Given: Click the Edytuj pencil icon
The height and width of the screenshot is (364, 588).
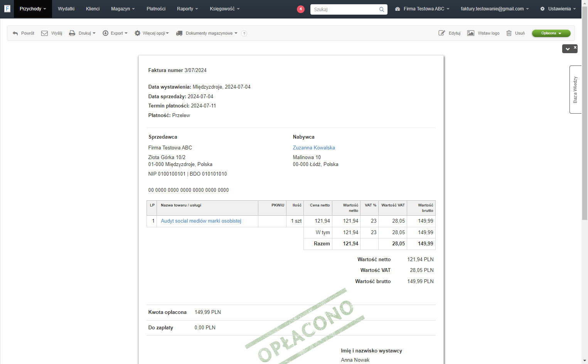Looking at the screenshot, I should 442,33.
